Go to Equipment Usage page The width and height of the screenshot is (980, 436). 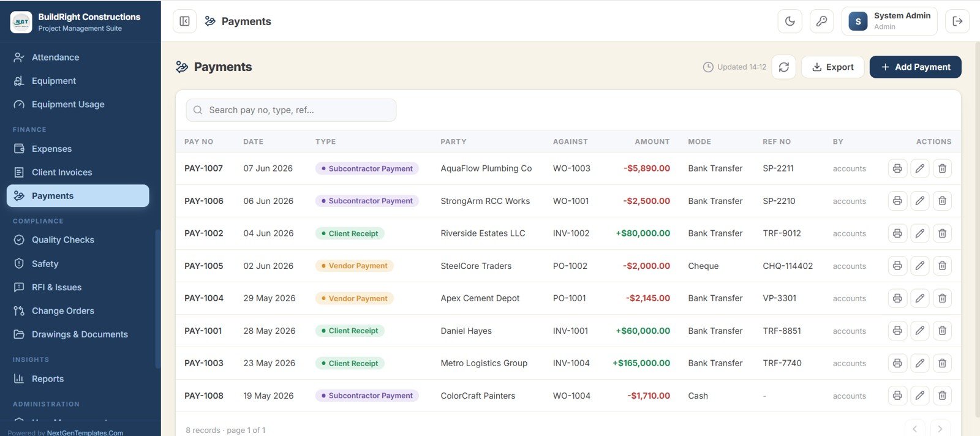78,105
